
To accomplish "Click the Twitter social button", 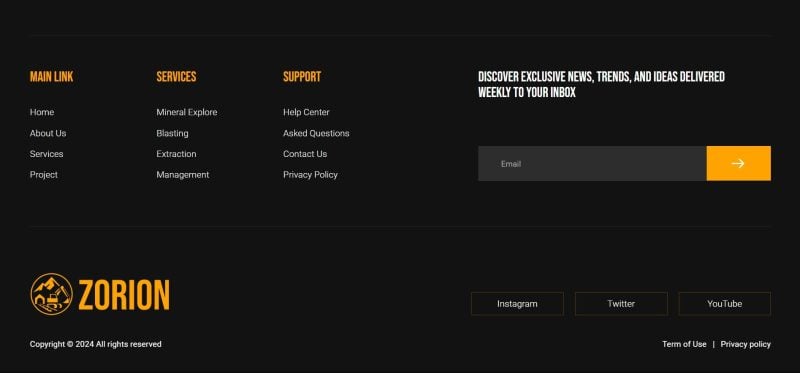I will tap(621, 304).
